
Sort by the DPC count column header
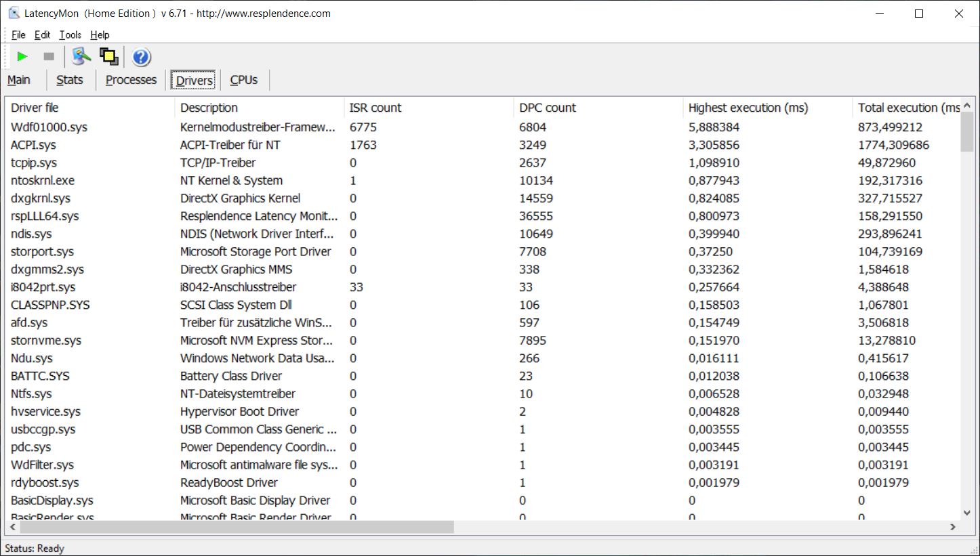tap(548, 108)
